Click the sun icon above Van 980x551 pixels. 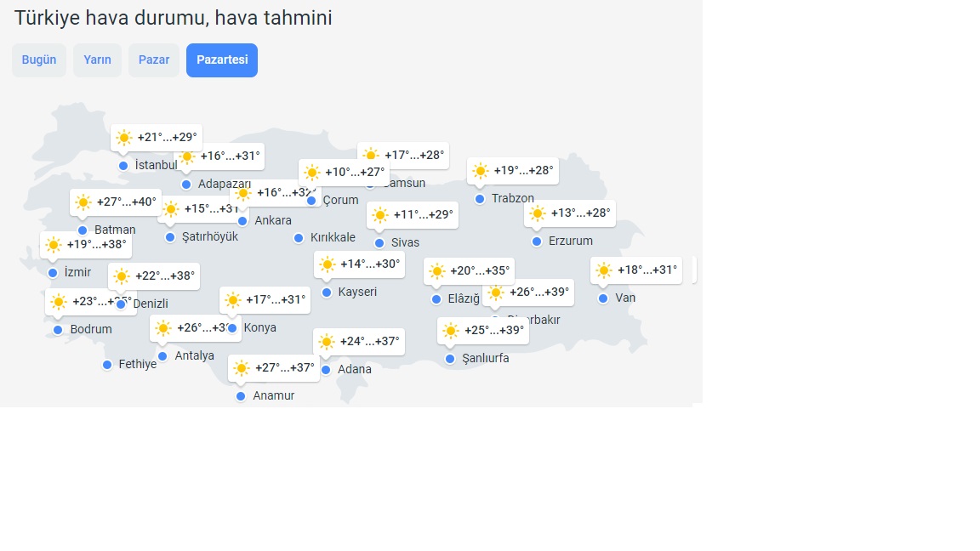coord(604,271)
